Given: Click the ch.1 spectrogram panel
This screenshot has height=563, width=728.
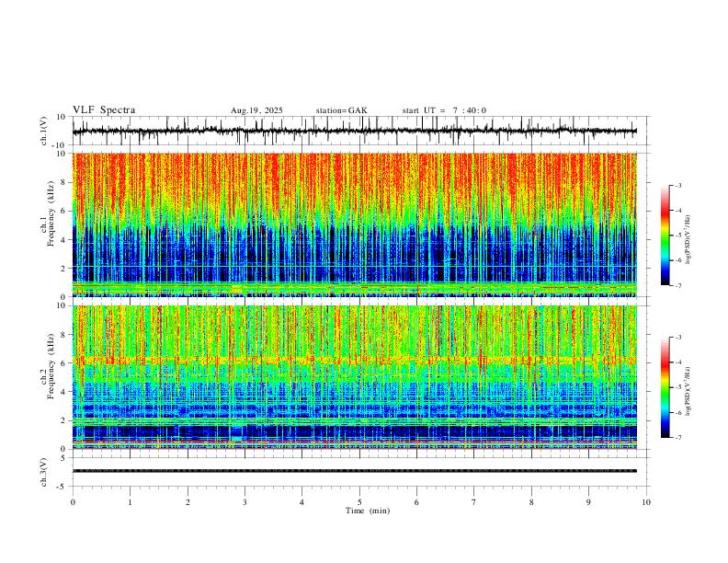Looking at the screenshot, I should [355, 224].
